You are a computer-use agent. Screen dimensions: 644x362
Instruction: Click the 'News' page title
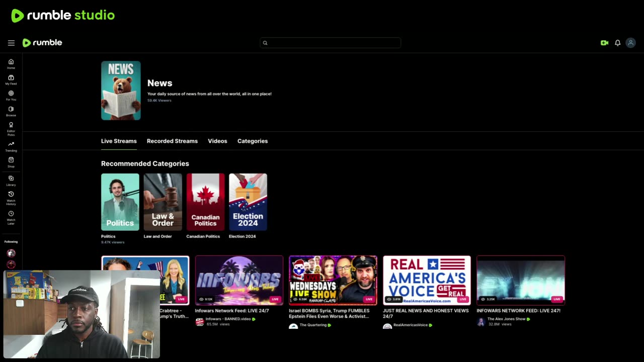click(159, 83)
